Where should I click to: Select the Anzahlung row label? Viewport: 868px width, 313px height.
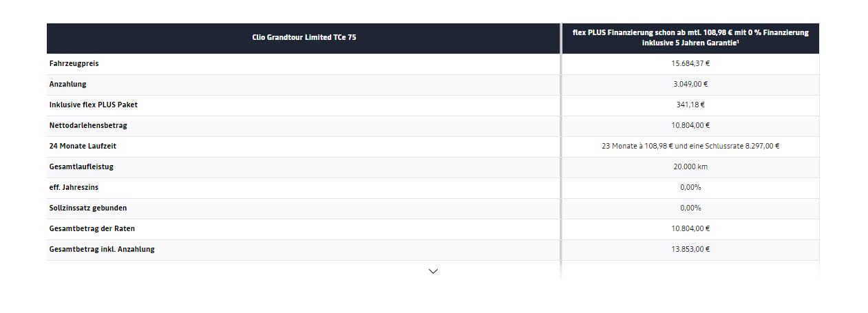pos(68,84)
